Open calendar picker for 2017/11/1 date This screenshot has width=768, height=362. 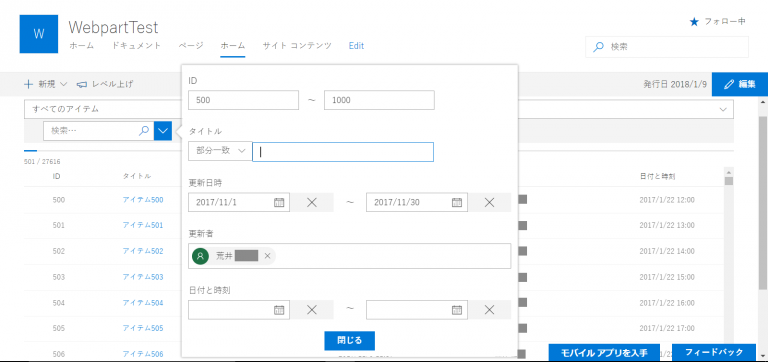(x=279, y=202)
